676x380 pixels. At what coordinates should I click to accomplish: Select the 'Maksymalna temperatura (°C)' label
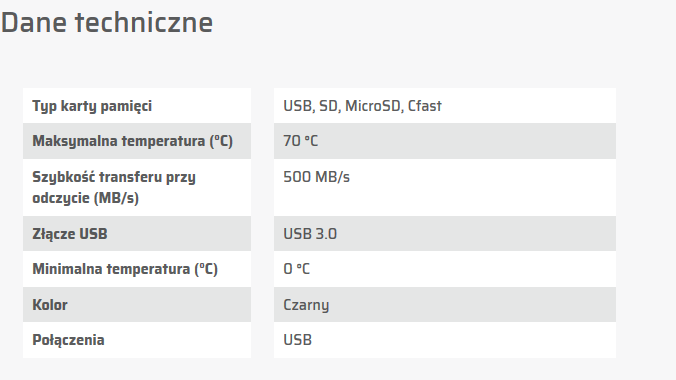point(133,141)
